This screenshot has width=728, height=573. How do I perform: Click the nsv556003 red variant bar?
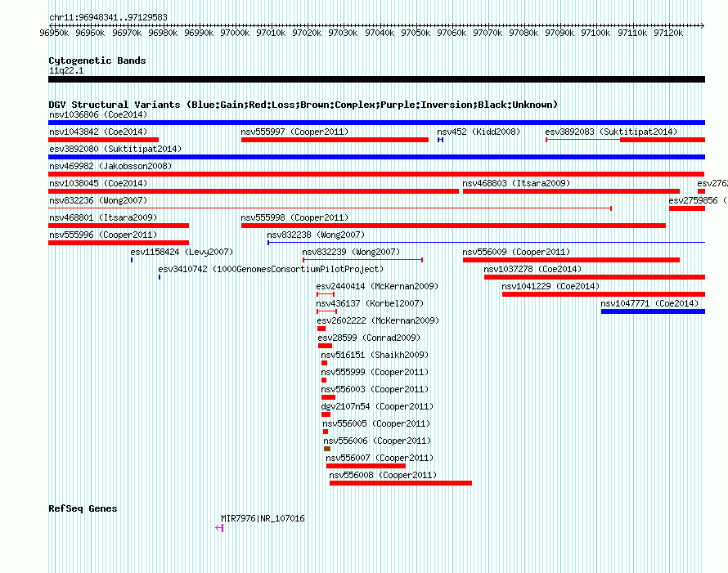[x=328, y=397]
